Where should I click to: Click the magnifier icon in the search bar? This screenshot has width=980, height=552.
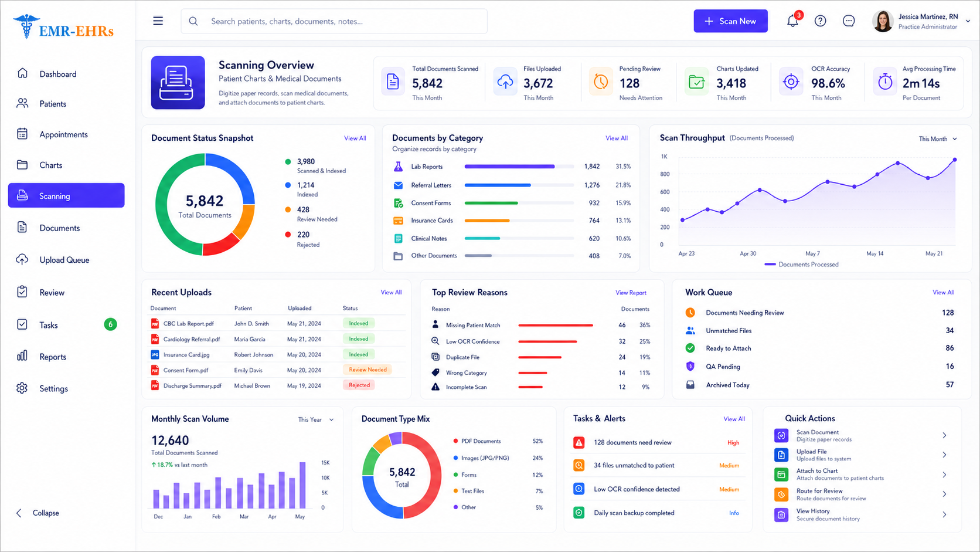click(x=193, y=21)
